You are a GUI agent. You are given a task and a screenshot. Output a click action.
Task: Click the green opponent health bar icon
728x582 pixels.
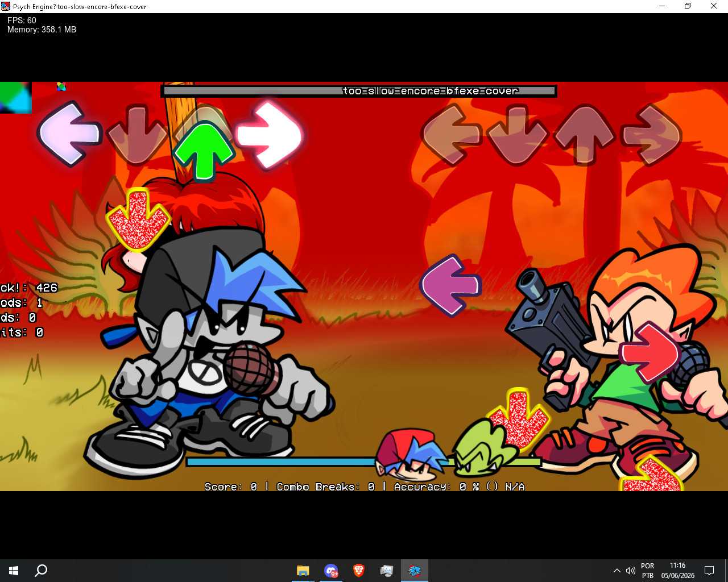coord(485,449)
